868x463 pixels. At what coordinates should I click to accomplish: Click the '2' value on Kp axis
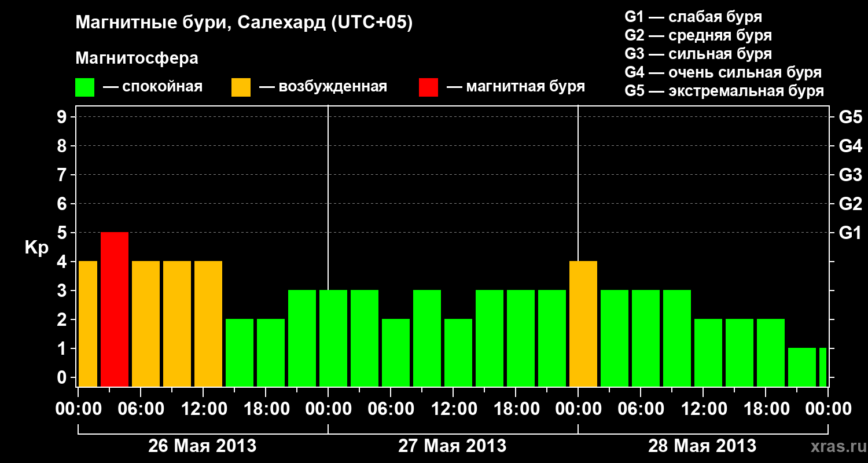click(63, 319)
